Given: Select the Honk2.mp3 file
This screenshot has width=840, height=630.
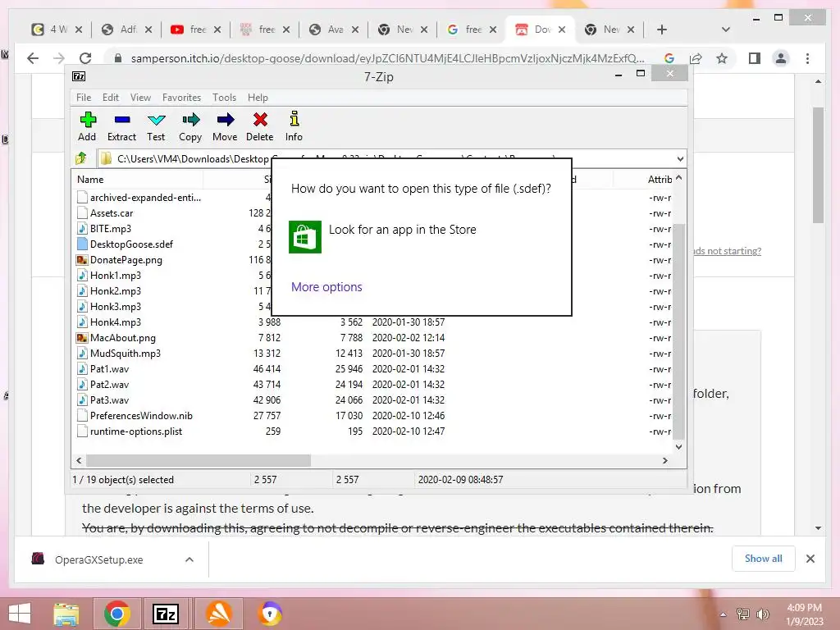Looking at the screenshot, I should click(115, 291).
